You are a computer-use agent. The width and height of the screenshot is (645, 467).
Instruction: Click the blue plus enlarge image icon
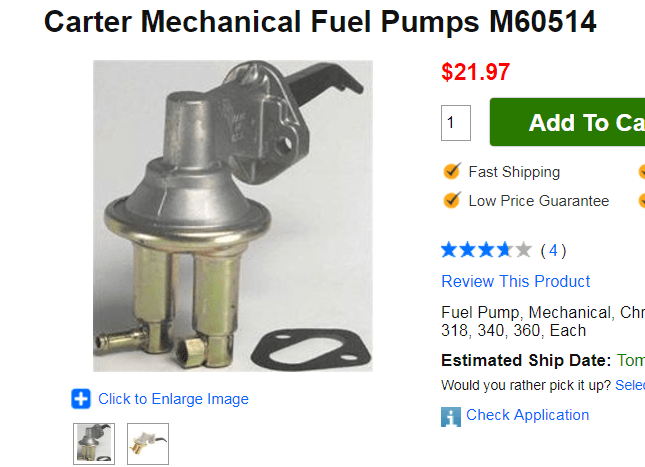pyautogui.click(x=81, y=399)
